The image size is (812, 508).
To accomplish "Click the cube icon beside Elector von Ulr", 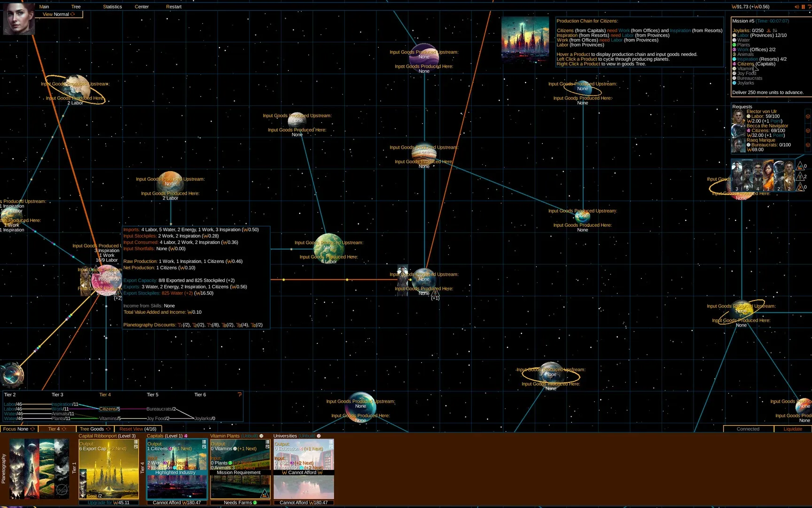I will coord(808,116).
